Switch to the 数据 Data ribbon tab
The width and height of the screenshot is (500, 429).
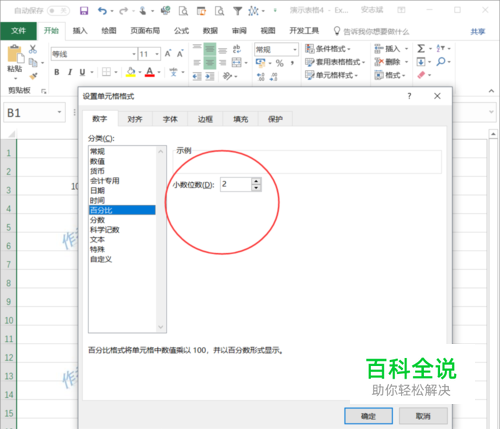pyautogui.click(x=210, y=31)
